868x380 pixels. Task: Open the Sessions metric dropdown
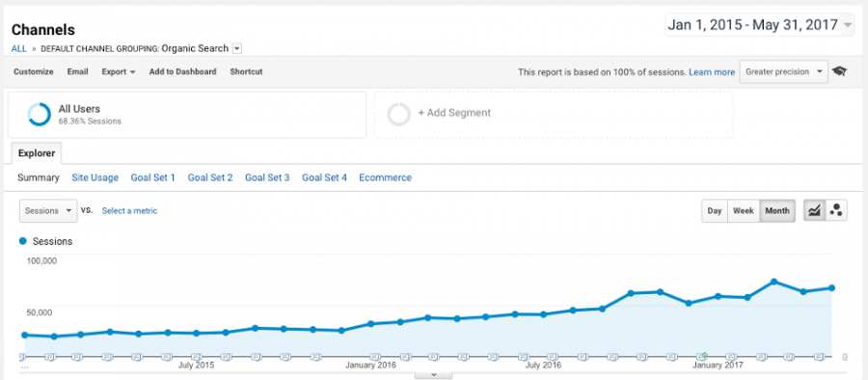[x=49, y=211]
